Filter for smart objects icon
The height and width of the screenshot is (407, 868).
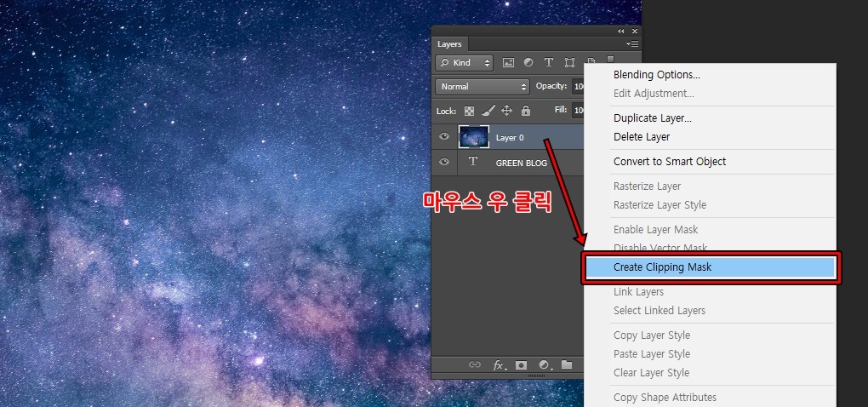pyautogui.click(x=590, y=62)
